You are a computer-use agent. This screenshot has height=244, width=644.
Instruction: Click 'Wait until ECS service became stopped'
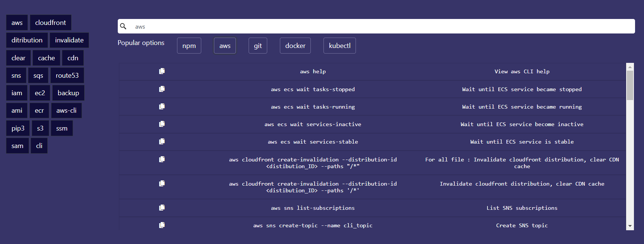tap(522, 89)
